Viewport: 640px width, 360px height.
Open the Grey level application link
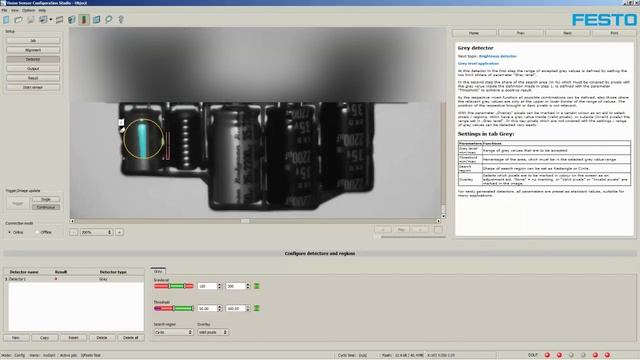click(478, 64)
